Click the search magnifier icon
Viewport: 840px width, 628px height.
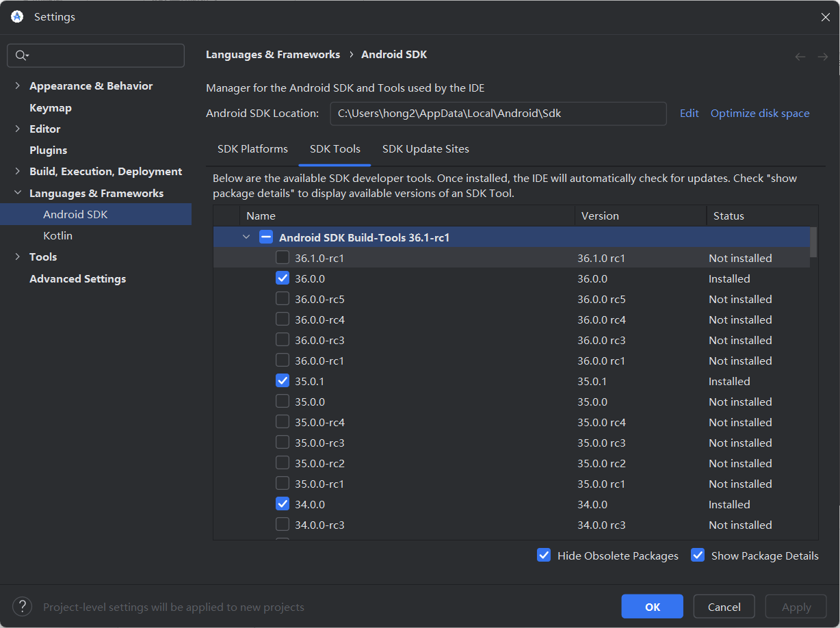click(21, 56)
